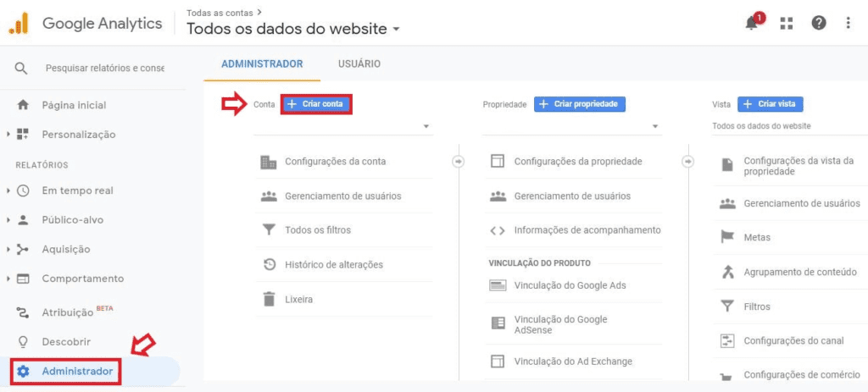Viewport: 868px width, 392px height.
Task: Click the Histórico de alterações history icon
Action: [269, 265]
